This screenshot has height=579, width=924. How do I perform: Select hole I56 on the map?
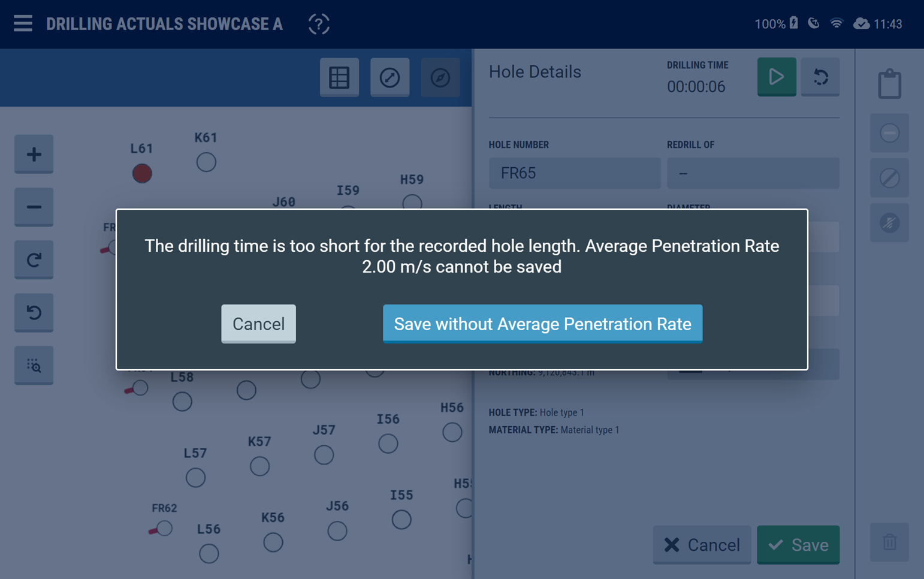388,444
